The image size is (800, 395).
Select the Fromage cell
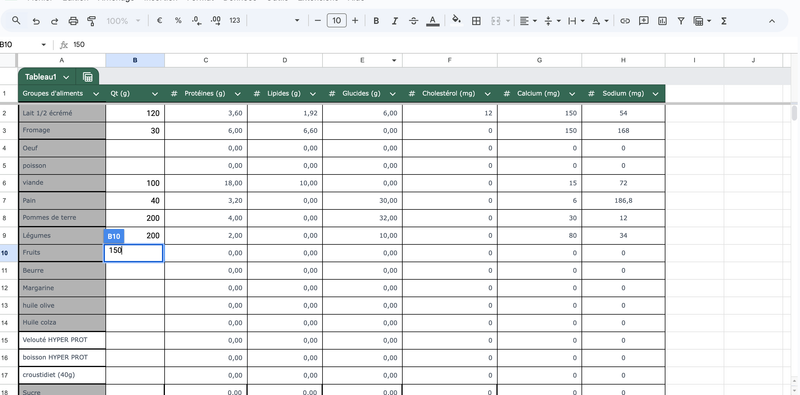62,131
